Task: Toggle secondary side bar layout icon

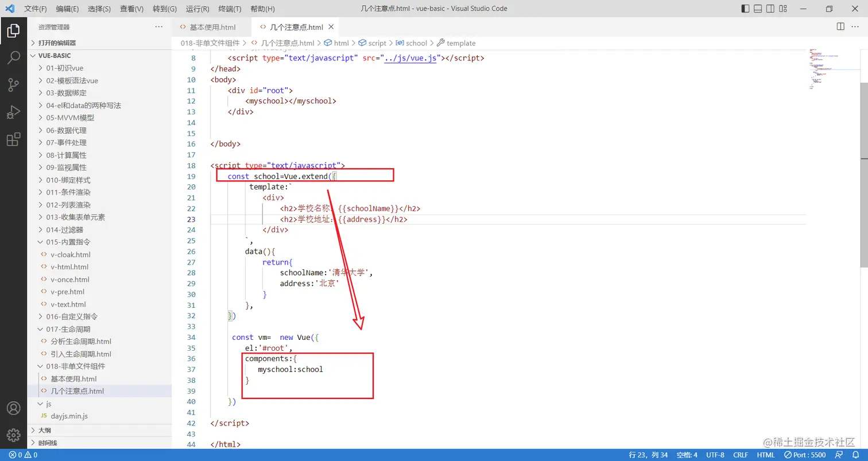Action: click(771, 9)
